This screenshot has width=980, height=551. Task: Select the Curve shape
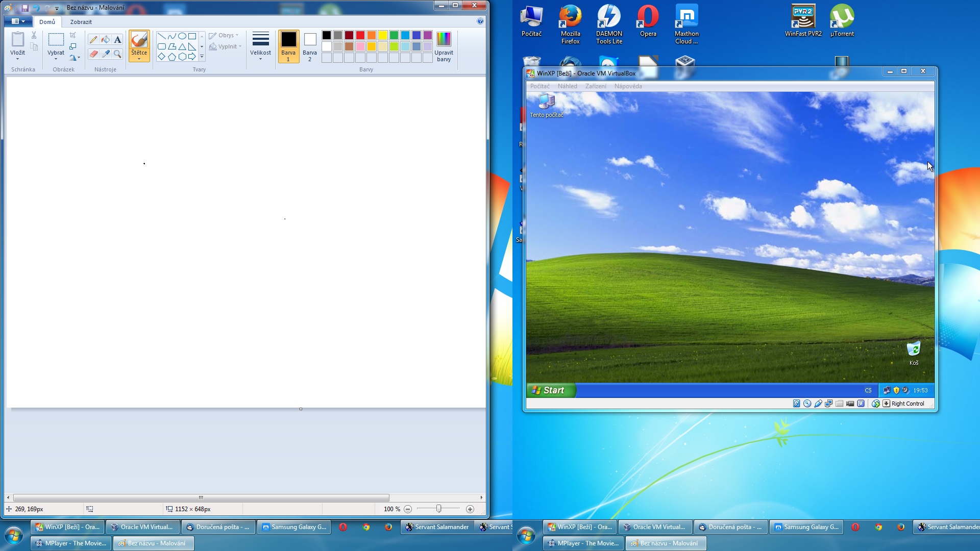171,36
